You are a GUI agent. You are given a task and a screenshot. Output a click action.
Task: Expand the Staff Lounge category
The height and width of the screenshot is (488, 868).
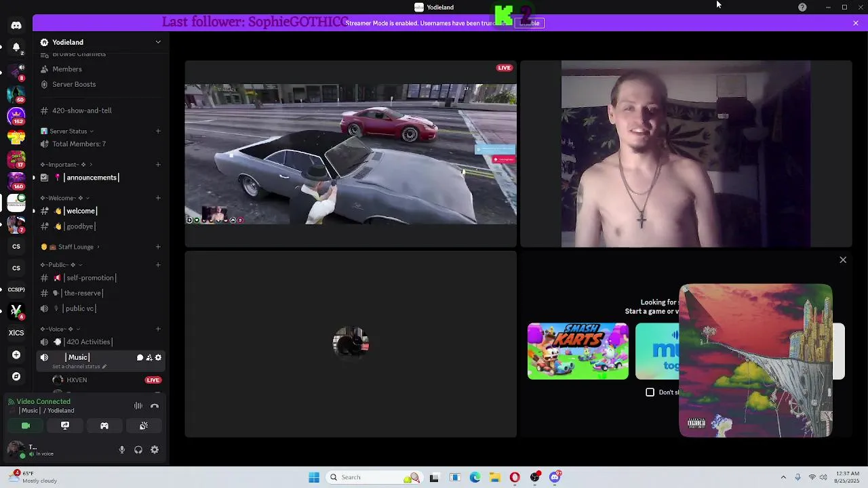[70, 247]
